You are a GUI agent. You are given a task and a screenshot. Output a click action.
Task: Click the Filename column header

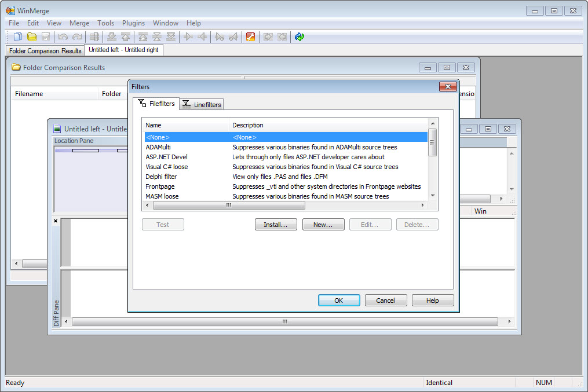pyautogui.click(x=55, y=94)
